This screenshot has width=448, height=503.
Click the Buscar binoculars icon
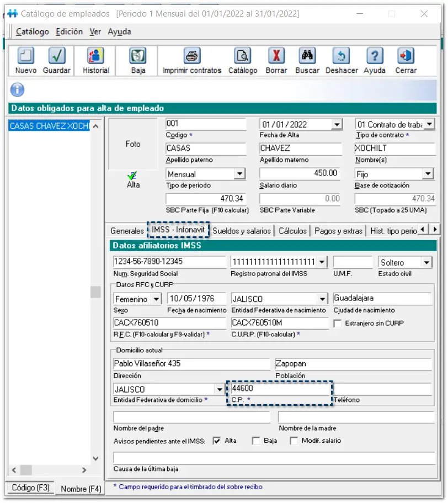coord(307,56)
